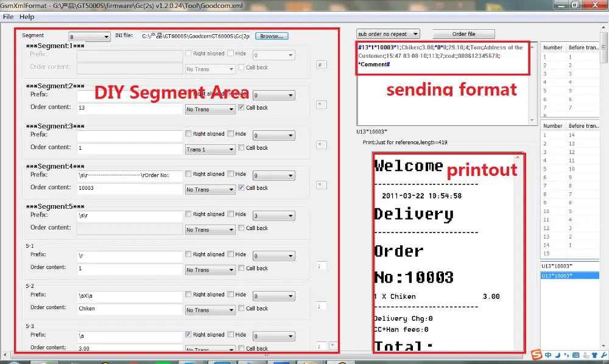Click the sending format text area
609x364 pixels.
(x=443, y=83)
